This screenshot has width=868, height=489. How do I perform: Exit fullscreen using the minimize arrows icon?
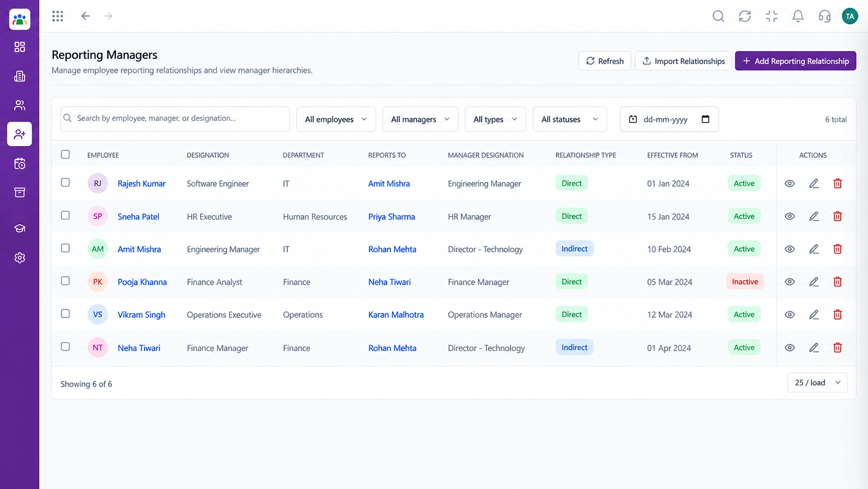point(771,16)
